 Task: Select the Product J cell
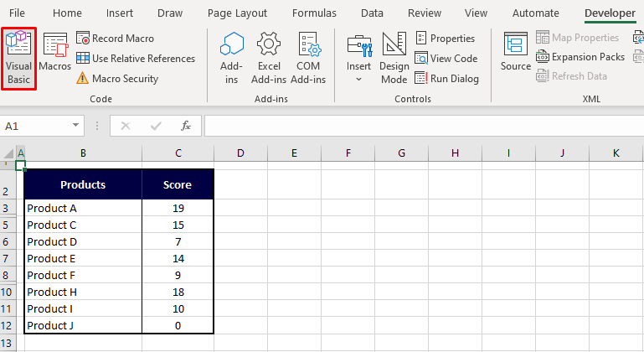(x=83, y=325)
